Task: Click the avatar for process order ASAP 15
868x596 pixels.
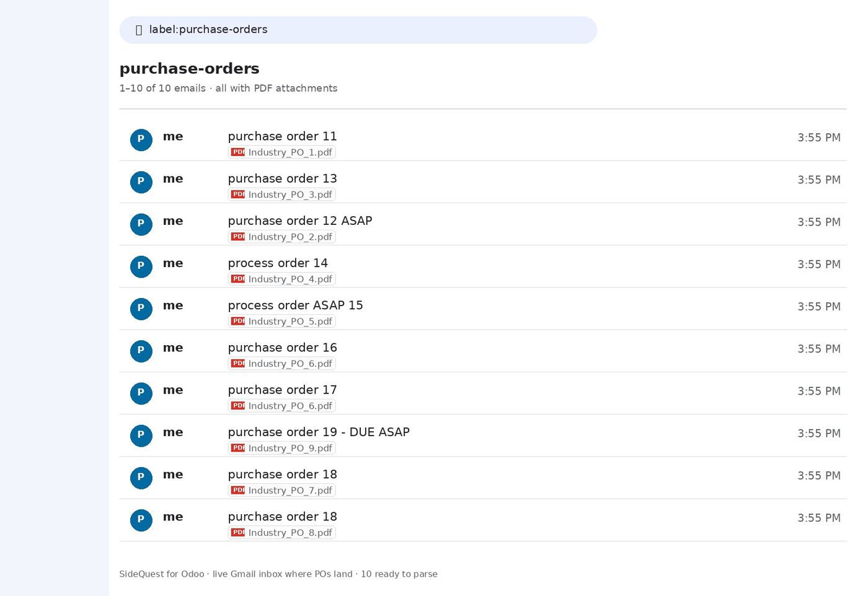Action: tap(141, 309)
